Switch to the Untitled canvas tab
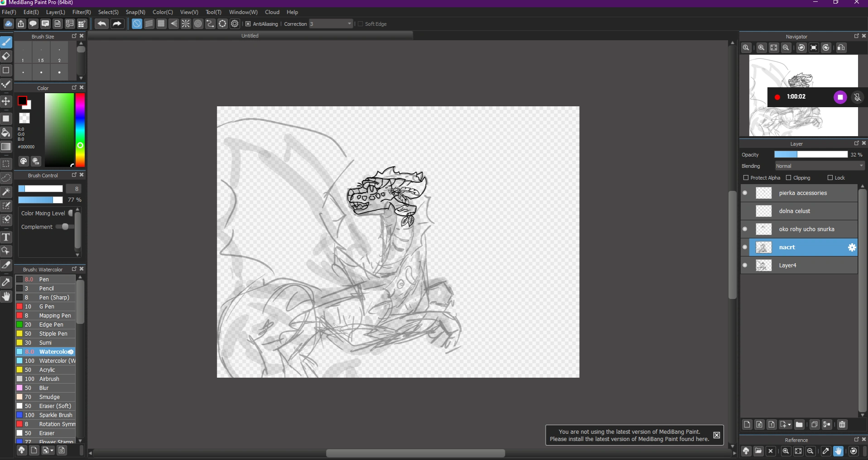The image size is (868, 460). point(250,36)
